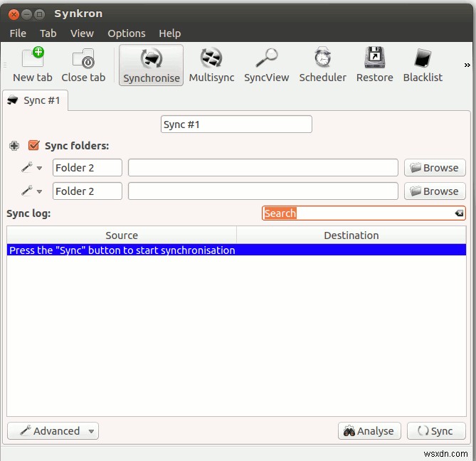Browse for the first folder path
Image resolution: width=476 pixels, height=461 pixels.
click(435, 167)
